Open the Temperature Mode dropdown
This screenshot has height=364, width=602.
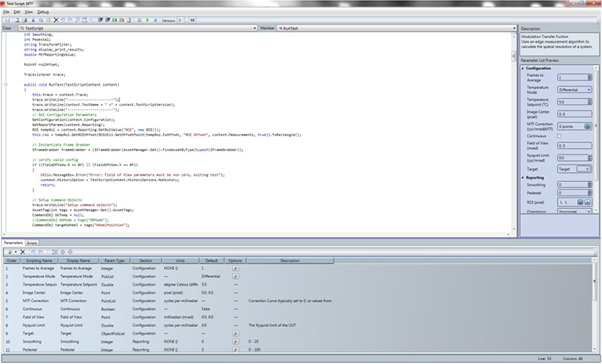pos(588,89)
